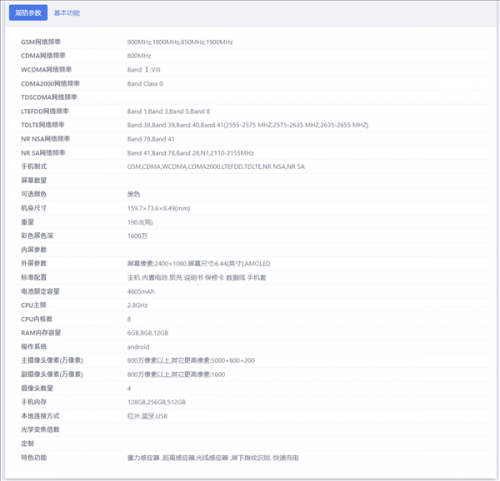Screen dimensions: 500x481
Task: Click the 800MHz CDMA frequency value
Action: point(139,56)
